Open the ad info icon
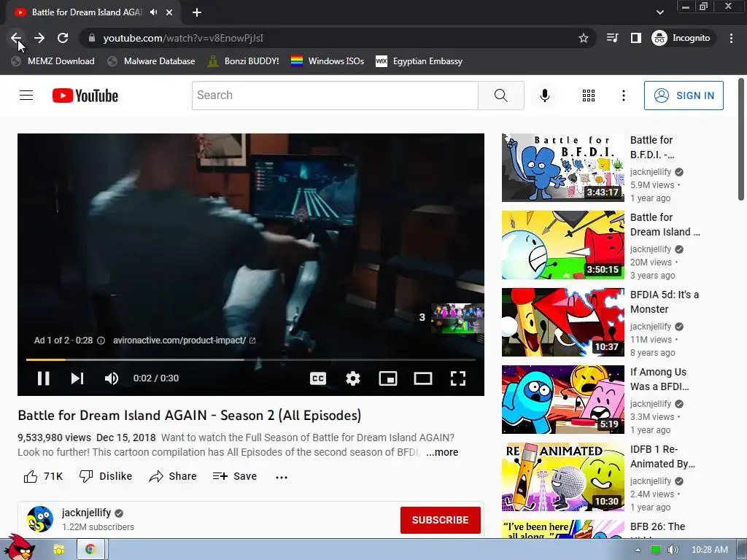 (x=101, y=341)
